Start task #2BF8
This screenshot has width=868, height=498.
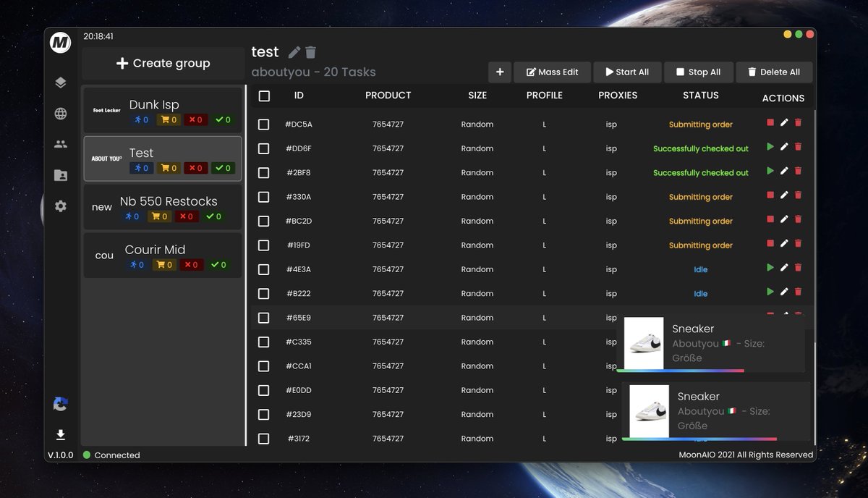pyautogui.click(x=770, y=171)
